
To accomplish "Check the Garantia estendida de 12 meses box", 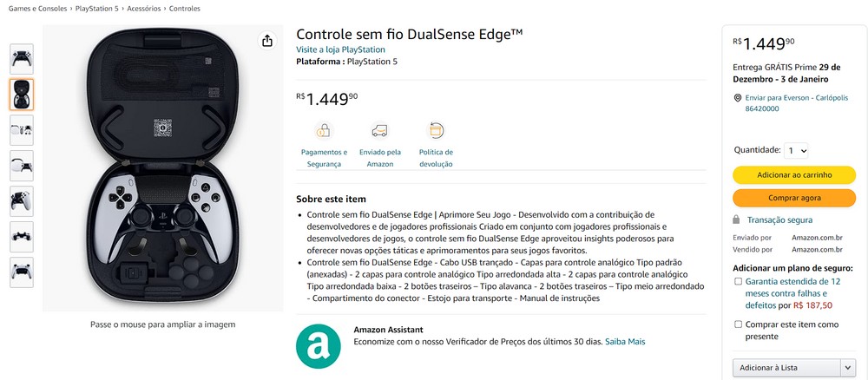I will point(738,282).
